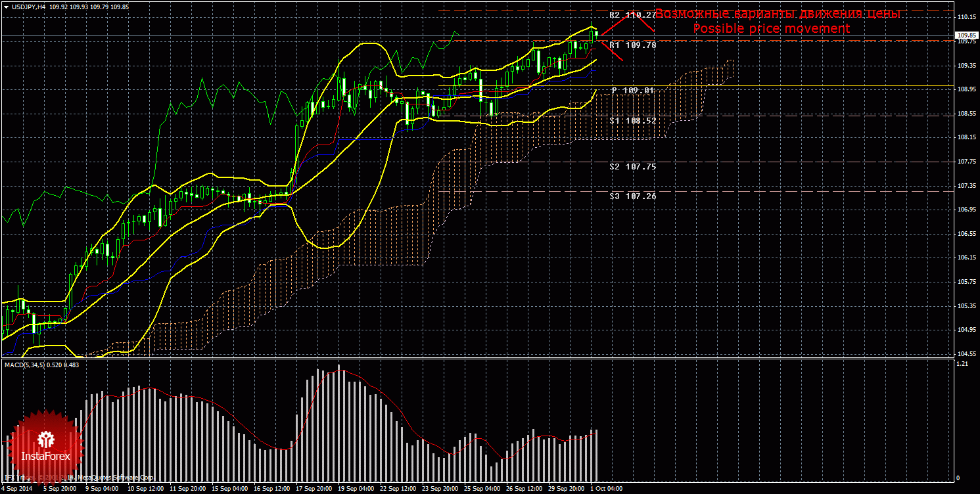The image size is (980, 494).
Task: Click the 4 Sep 2014 date label
Action: pyautogui.click(x=16, y=489)
